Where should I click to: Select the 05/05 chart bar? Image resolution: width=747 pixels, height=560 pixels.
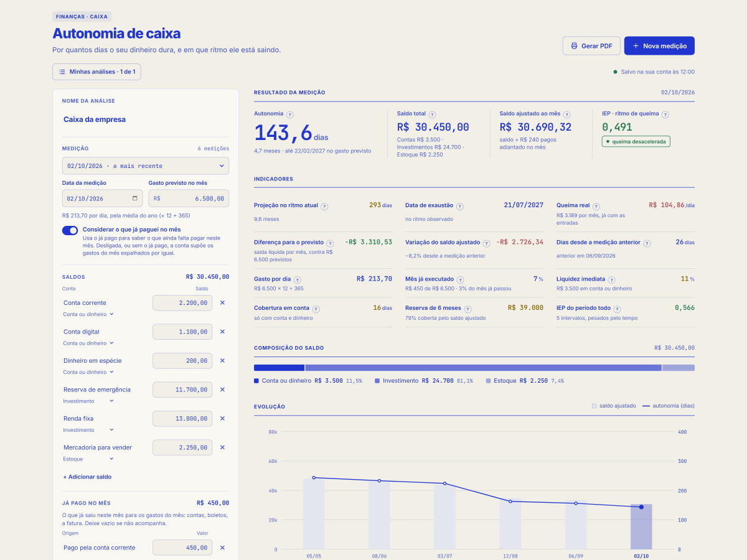[314, 514]
